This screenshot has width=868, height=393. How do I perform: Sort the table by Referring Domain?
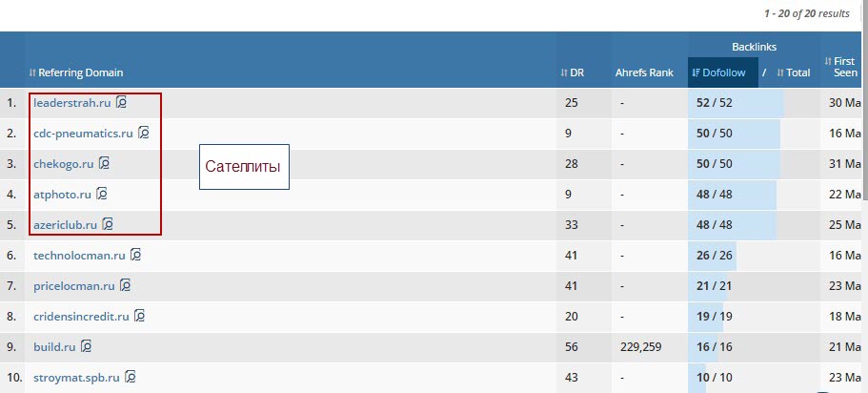(x=80, y=72)
